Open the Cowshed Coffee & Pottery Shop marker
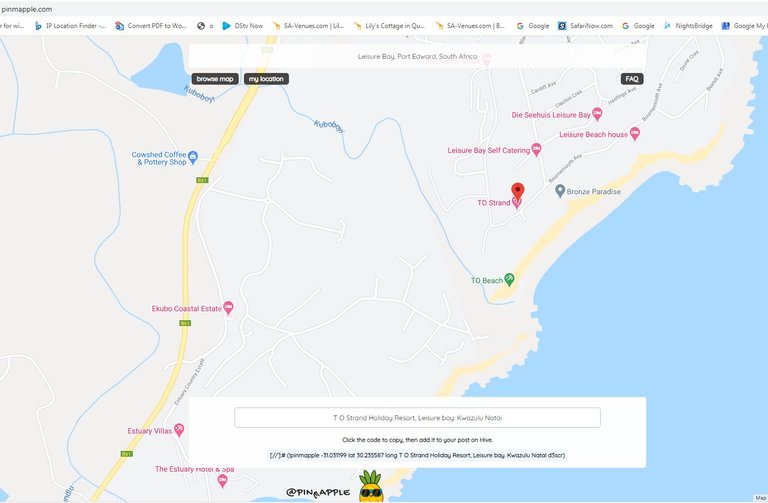The height and width of the screenshot is (503, 768). [x=193, y=157]
